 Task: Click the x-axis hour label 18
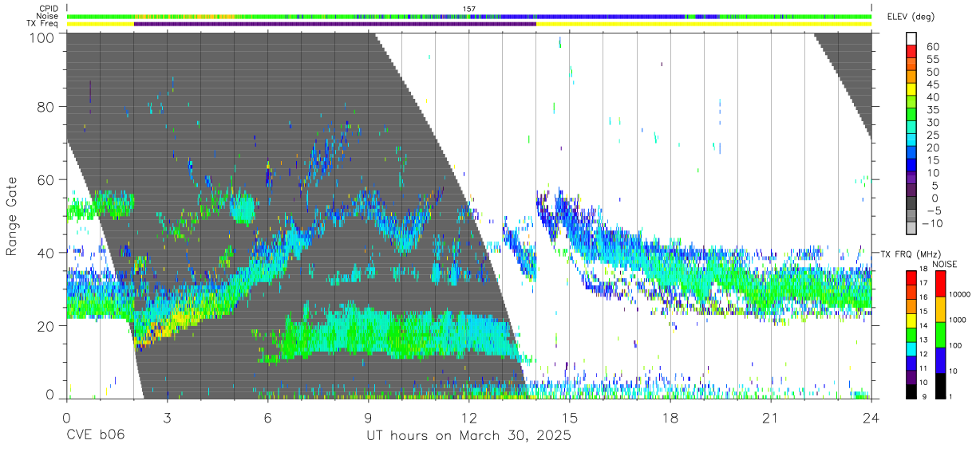(670, 417)
